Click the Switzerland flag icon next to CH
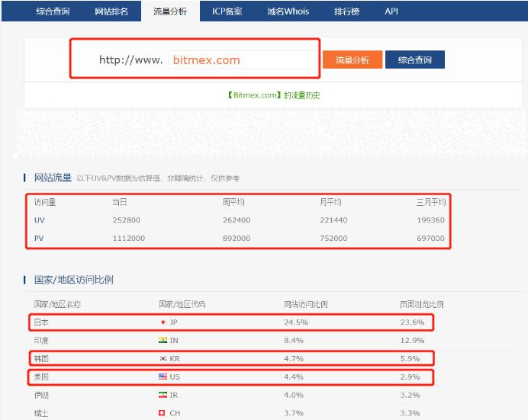The height and width of the screenshot is (420, 528). [162, 412]
